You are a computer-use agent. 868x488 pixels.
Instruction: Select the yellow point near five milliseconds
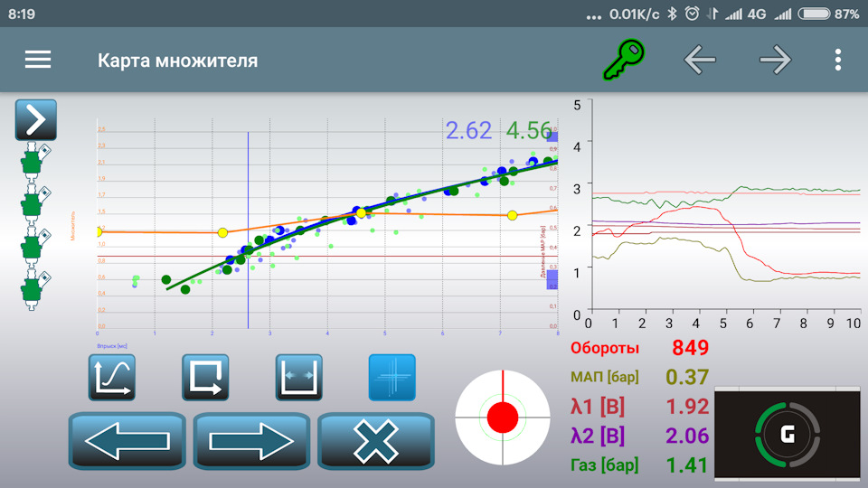(x=361, y=213)
